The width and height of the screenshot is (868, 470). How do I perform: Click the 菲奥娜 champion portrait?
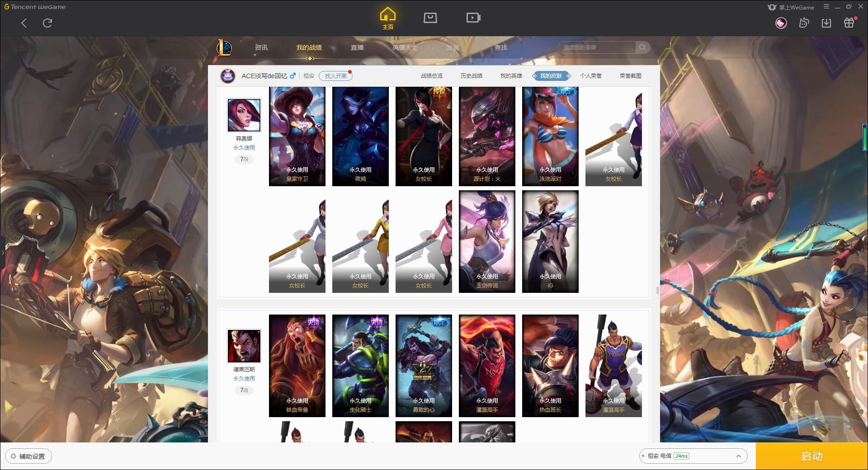[x=244, y=115]
